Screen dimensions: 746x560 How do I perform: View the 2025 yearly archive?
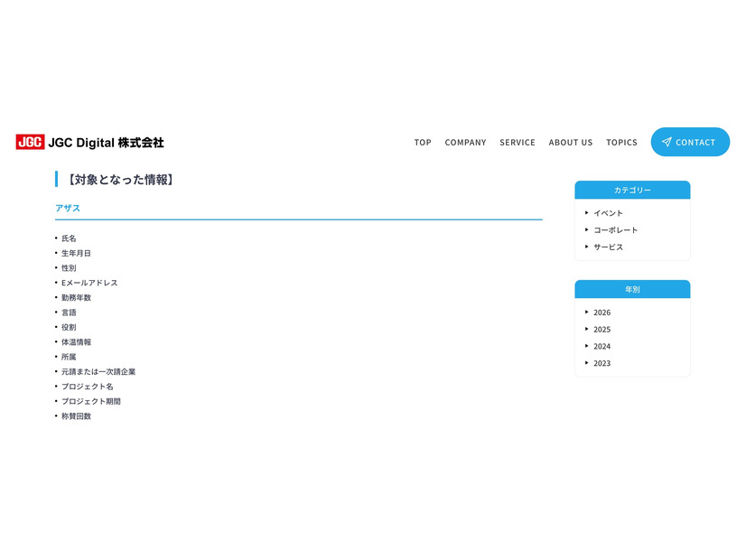pos(601,330)
